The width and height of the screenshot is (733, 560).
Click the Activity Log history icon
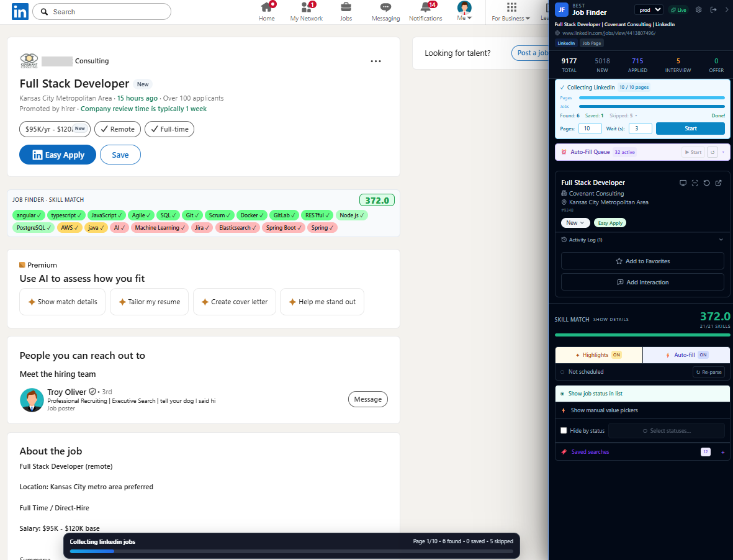point(564,240)
